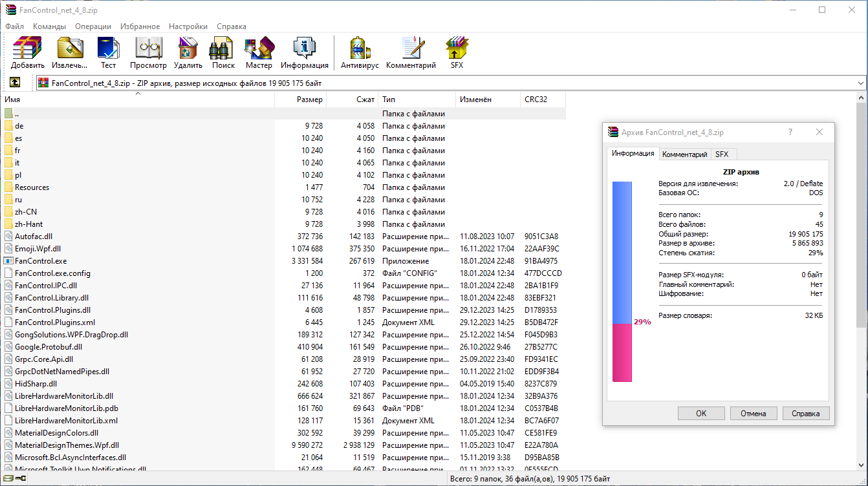Click the Добавить (Add) toolbar icon

click(x=27, y=52)
